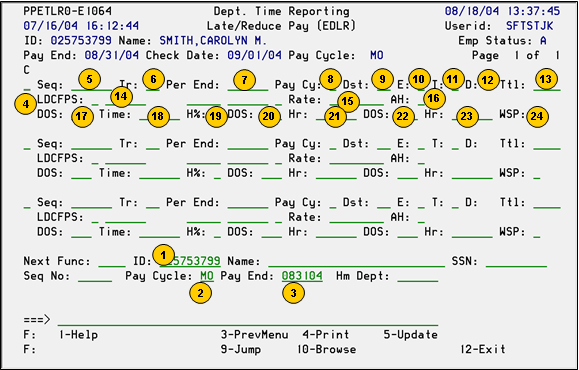579x370 pixels.
Task: Click Tr field in third entry block
Action: coord(153,203)
